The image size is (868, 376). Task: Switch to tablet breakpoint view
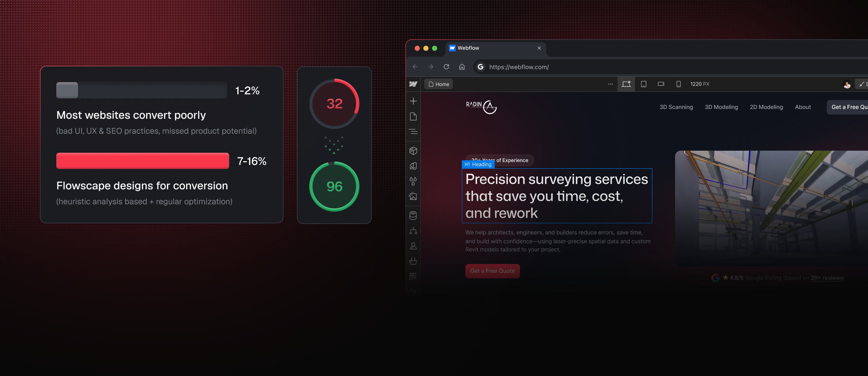(x=644, y=84)
